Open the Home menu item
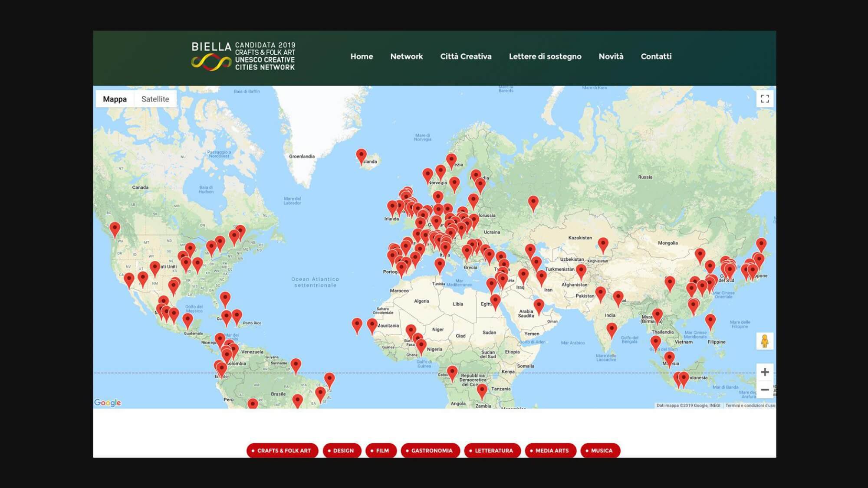 (x=362, y=56)
